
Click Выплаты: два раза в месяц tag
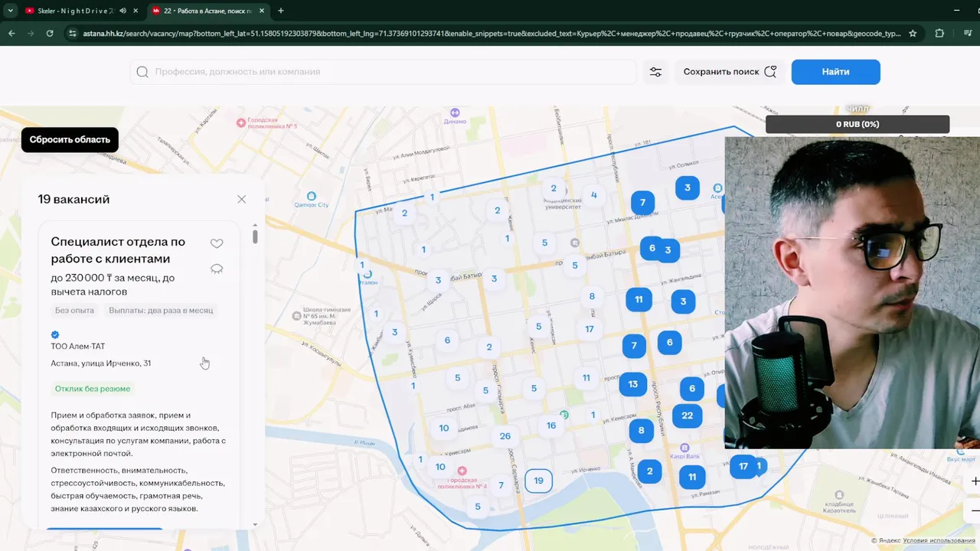[161, 311]
